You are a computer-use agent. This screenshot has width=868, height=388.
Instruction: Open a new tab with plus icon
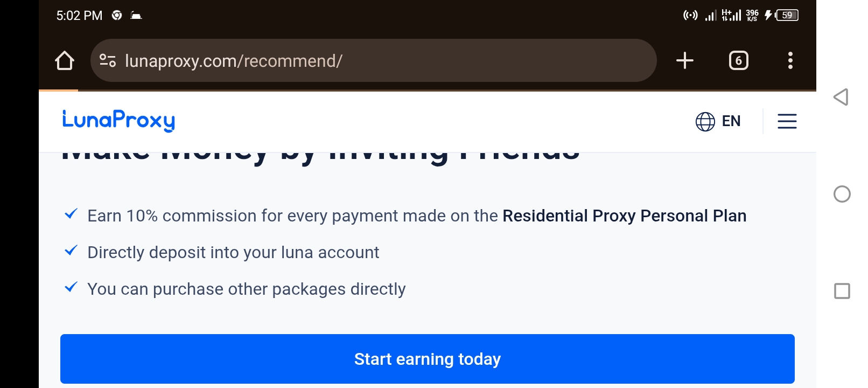(684, 60)
